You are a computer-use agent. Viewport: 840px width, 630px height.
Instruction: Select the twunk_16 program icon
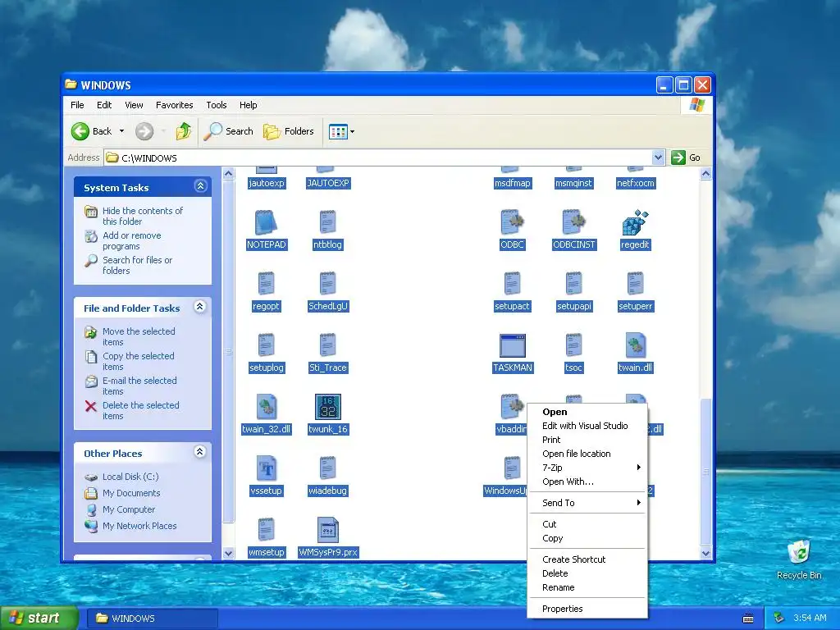328,407
